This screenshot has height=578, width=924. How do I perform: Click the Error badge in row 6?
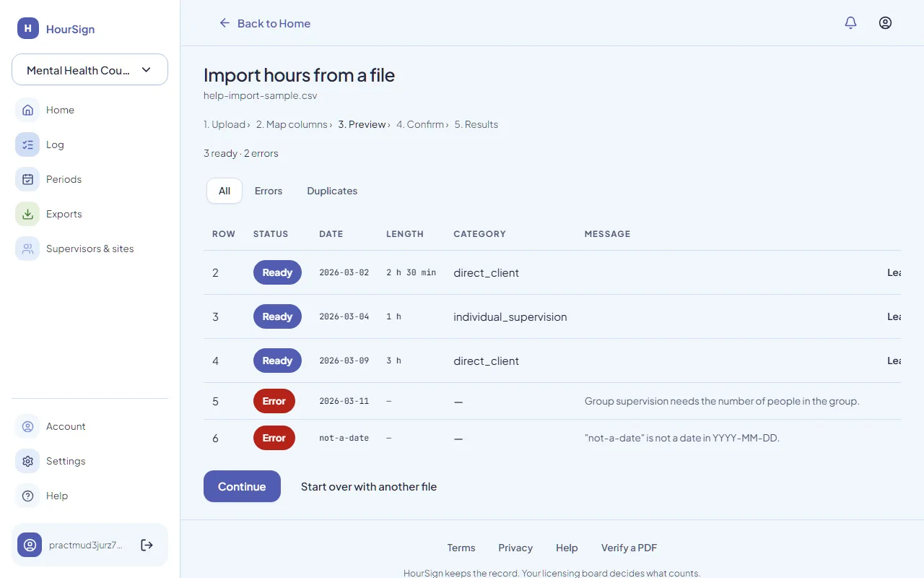click(274, 438)
